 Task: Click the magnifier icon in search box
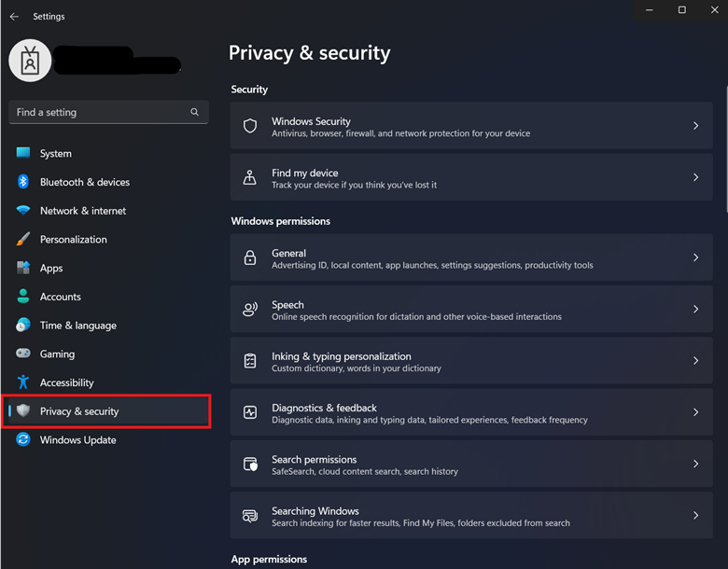click(194, 112)
